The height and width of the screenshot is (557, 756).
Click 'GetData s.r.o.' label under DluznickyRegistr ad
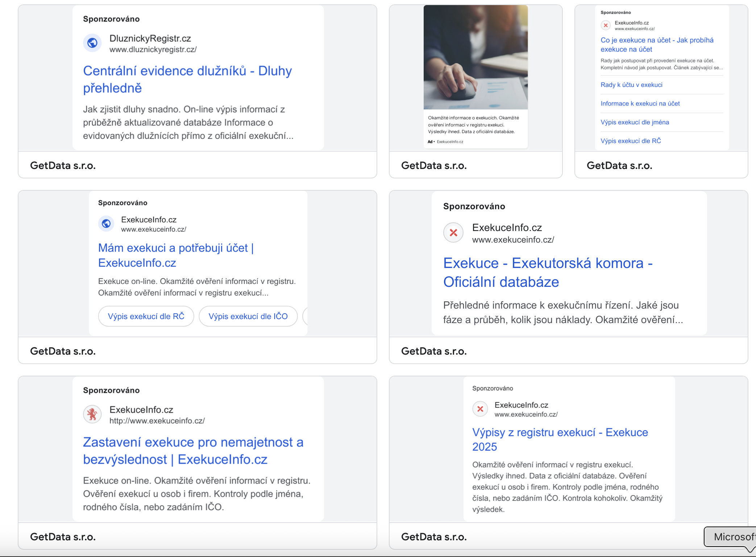click(x=63, y=165)
